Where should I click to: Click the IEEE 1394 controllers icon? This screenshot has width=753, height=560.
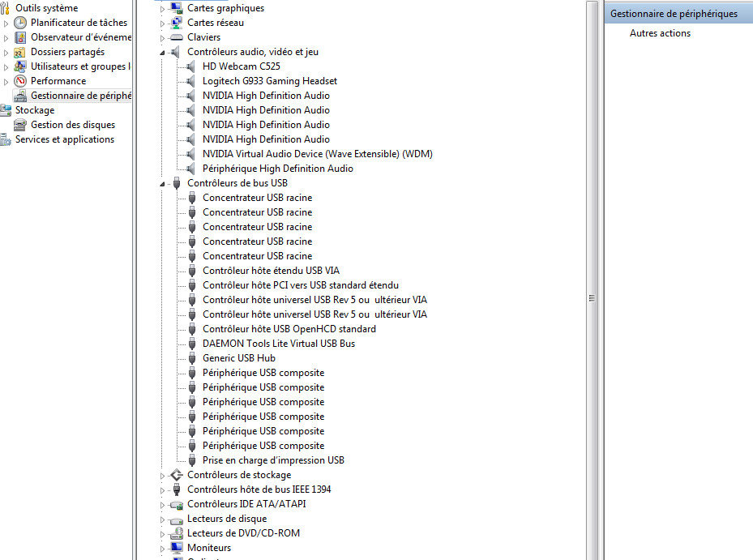(x=177, y=489)
